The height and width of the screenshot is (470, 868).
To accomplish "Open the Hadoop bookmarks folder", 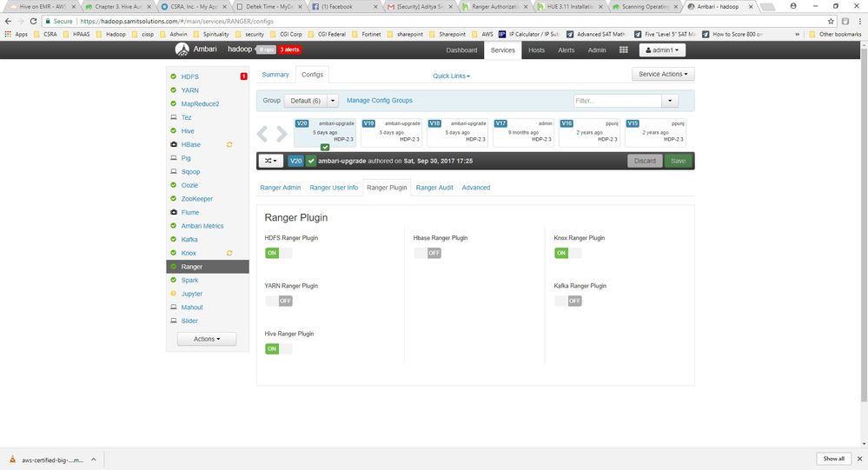I will click(110, 34).
